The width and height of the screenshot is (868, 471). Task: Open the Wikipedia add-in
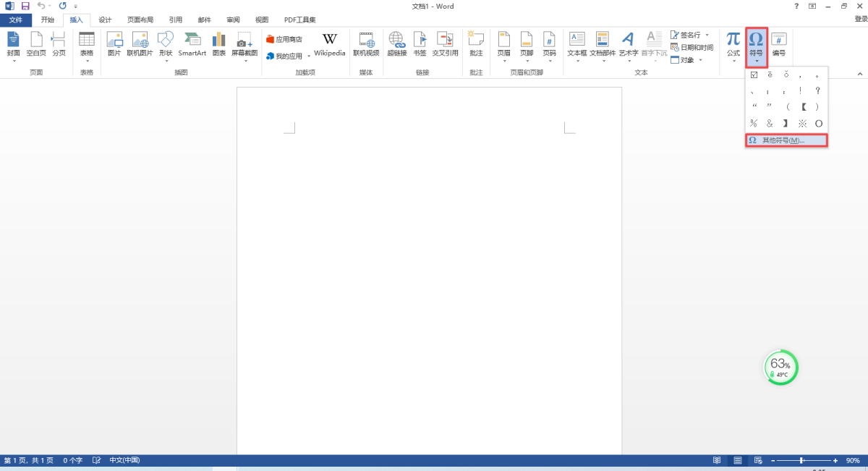(x=329, y=43)
